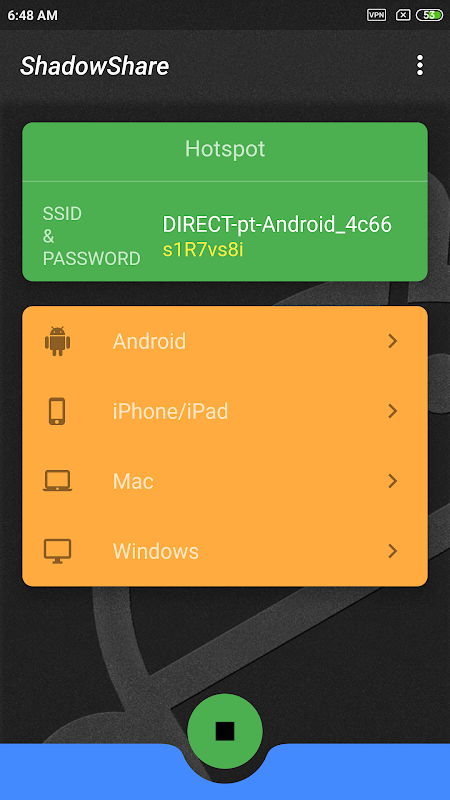
Task: Tap the yellow password s1R7vs8i
Action: 203,249
